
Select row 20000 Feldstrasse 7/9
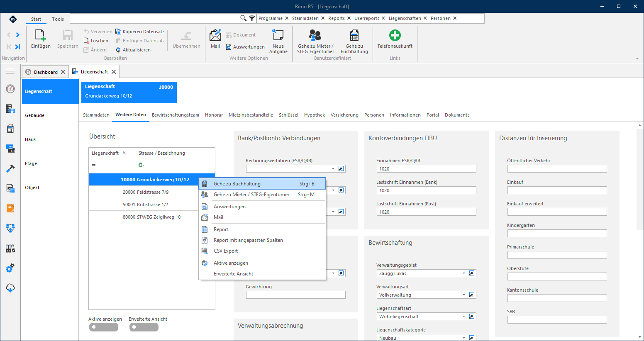tap(152, 192)
